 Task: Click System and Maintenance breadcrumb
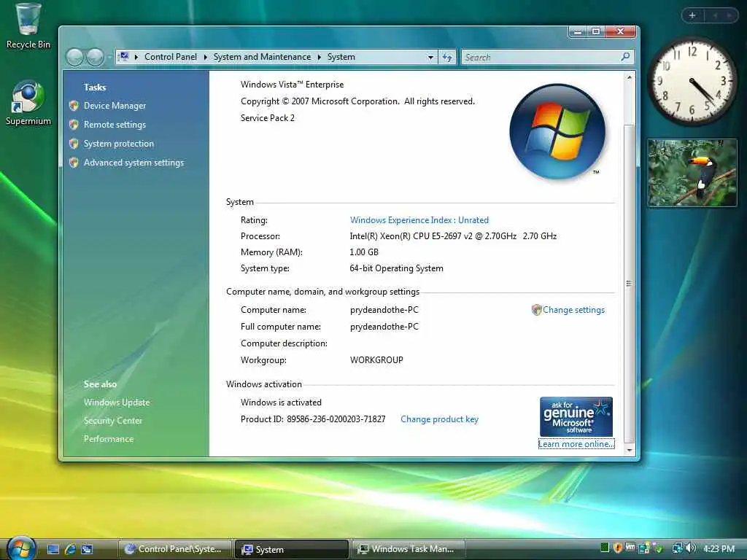tap(262, 57)
